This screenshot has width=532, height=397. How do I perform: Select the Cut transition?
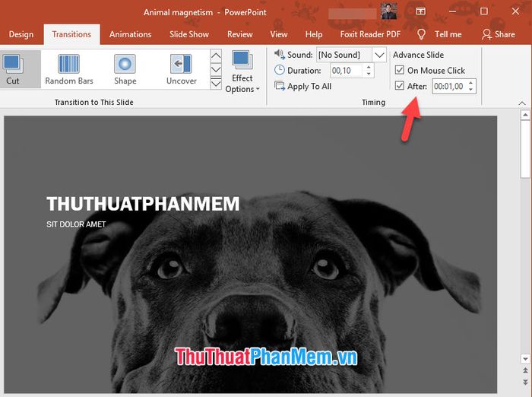coord(13,69)
